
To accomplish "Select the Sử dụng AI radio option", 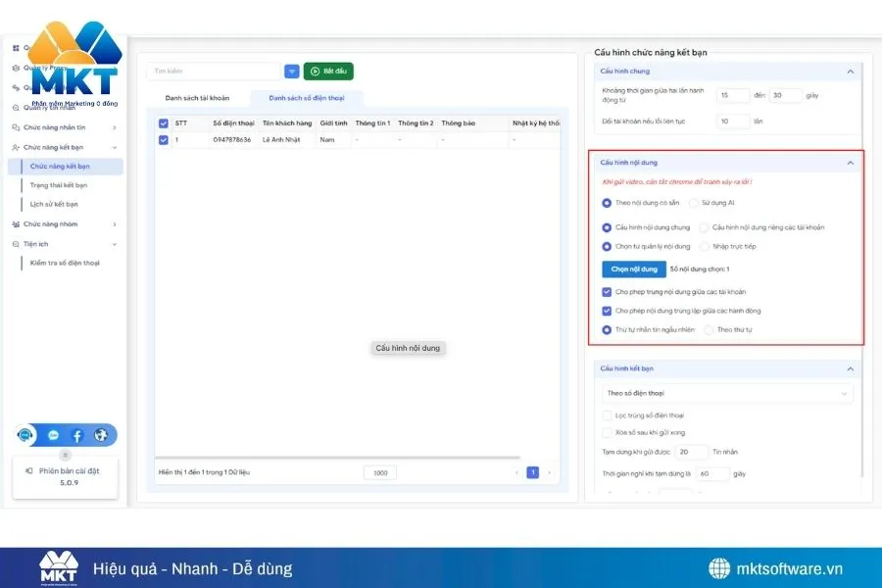I will point(694,203).
